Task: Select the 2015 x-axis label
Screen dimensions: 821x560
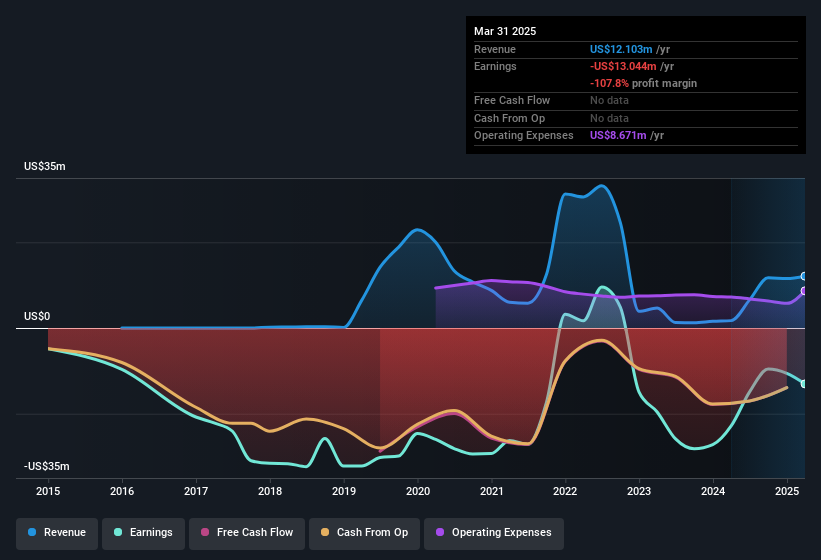Action: pos(48,491)
